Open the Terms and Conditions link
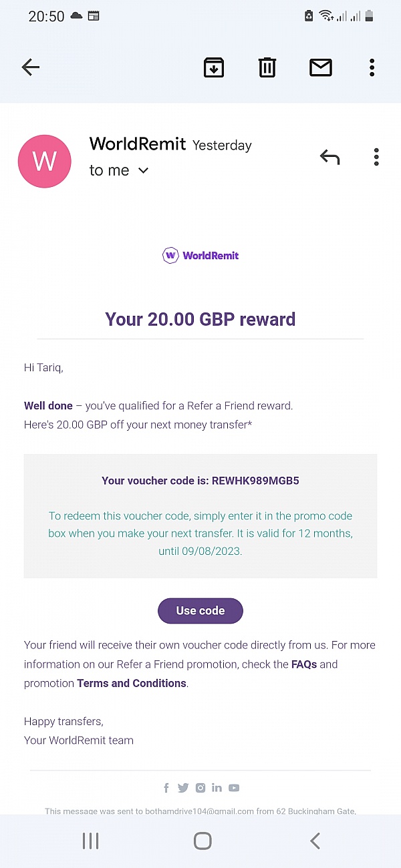The image size is (401, 868). coord(131,683)
